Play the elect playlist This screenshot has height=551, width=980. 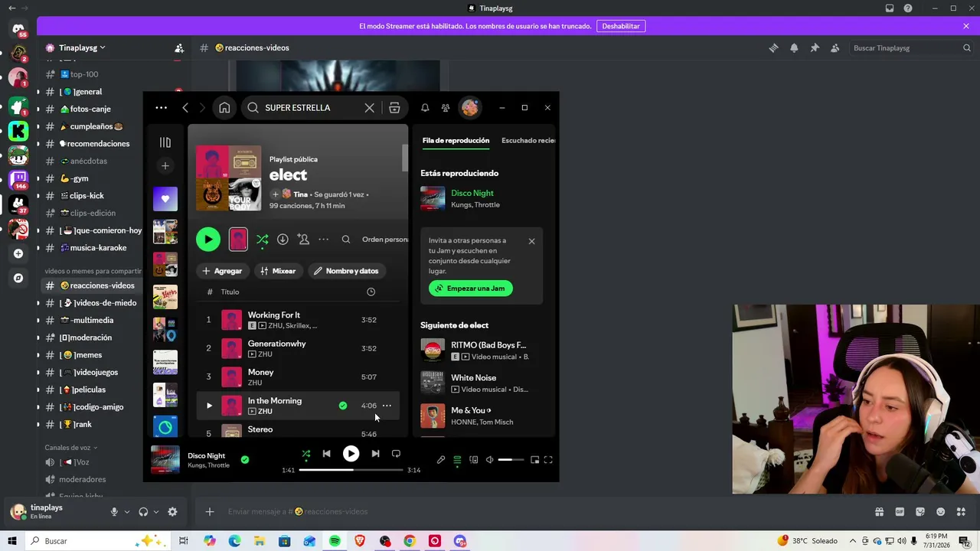pyautogui.click(x=208, y=240)
